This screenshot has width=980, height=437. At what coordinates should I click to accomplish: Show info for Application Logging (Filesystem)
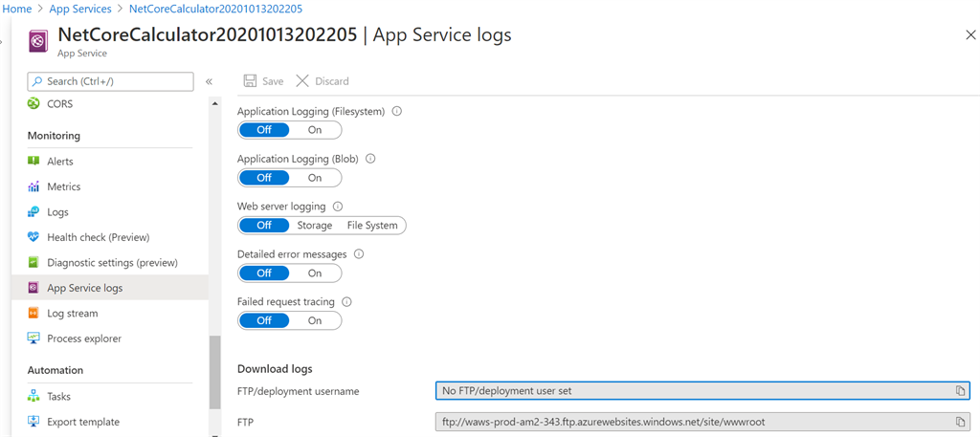[x=396, y=111]
